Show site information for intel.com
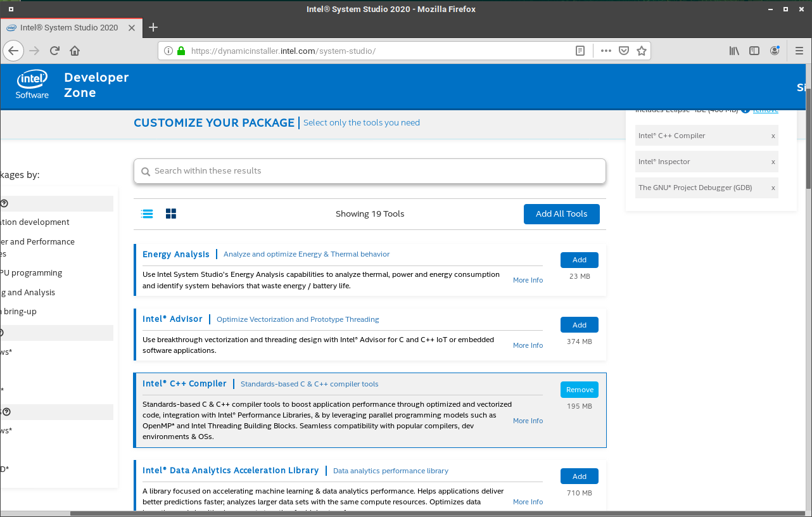The height and width of the screenshot is (517, 812). pos(168,51)
